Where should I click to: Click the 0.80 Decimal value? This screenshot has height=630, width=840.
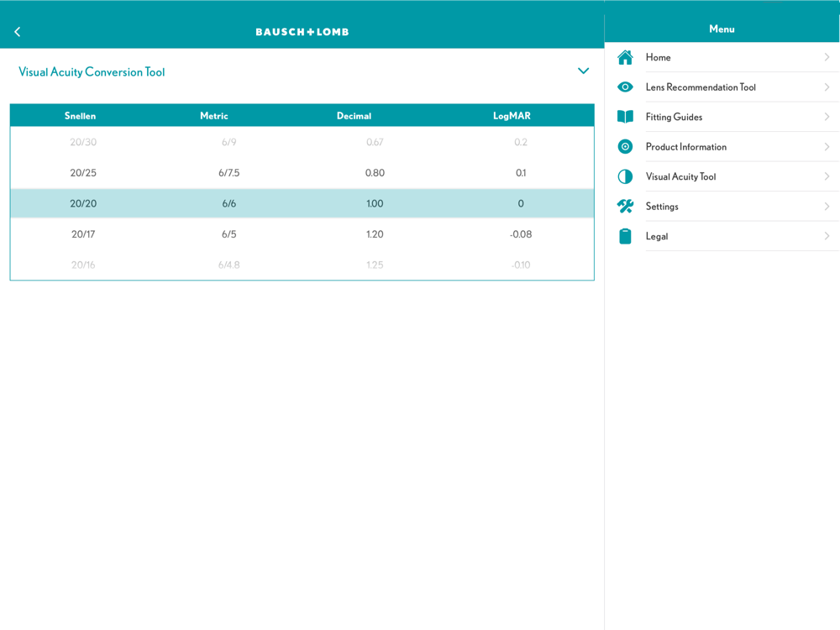(x=375, y=172)
